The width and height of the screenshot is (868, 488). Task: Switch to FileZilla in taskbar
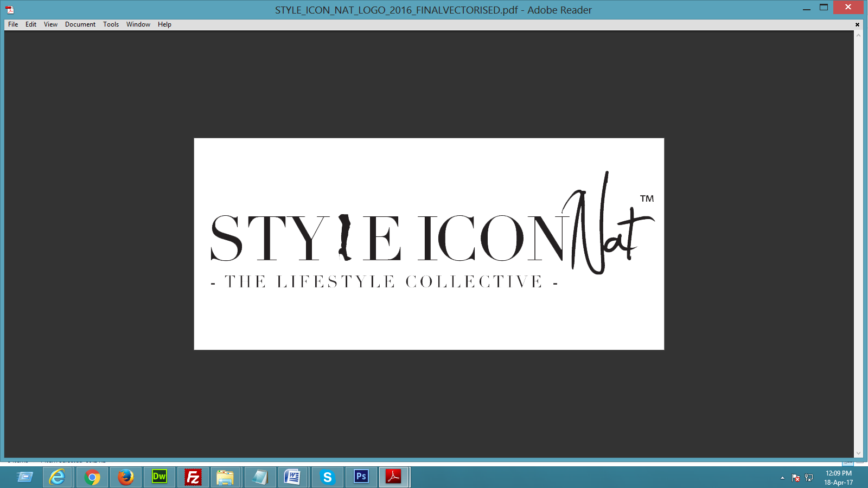[x=193, y=477]
